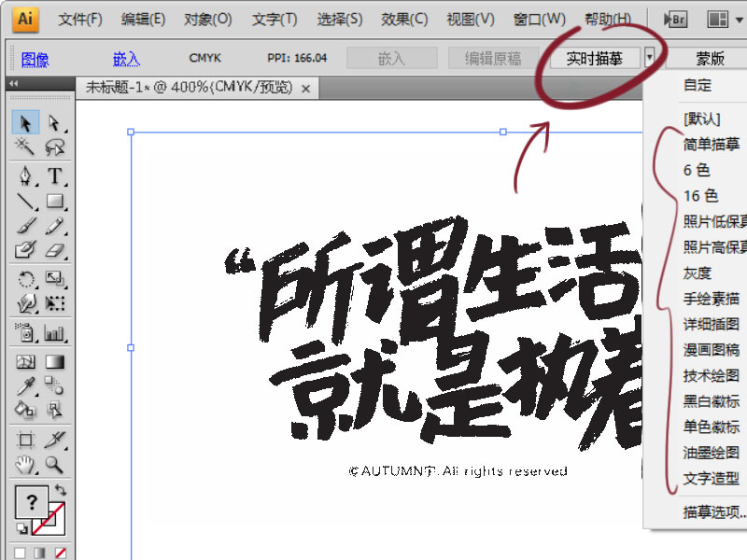747x560 pixels.
Task: Select the Gradient tool
Action: pos(54,362)
